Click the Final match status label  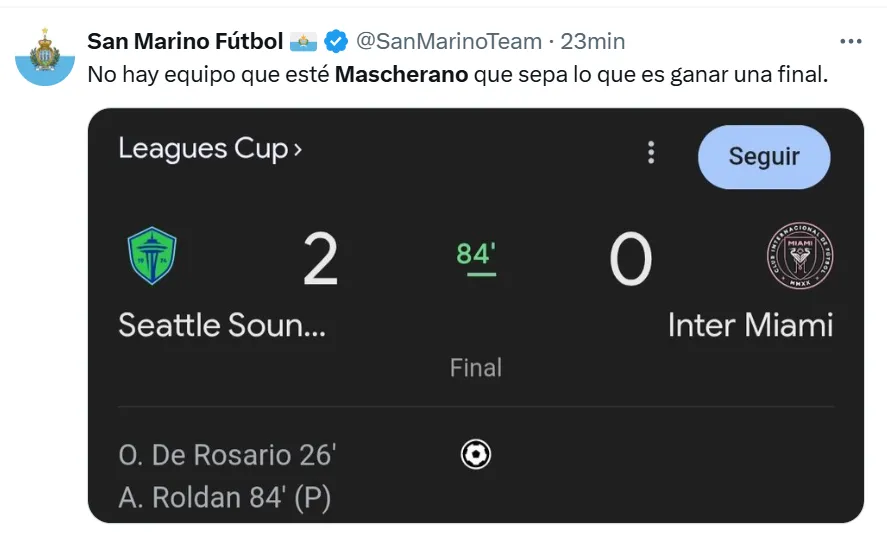(x=476, y=368)
